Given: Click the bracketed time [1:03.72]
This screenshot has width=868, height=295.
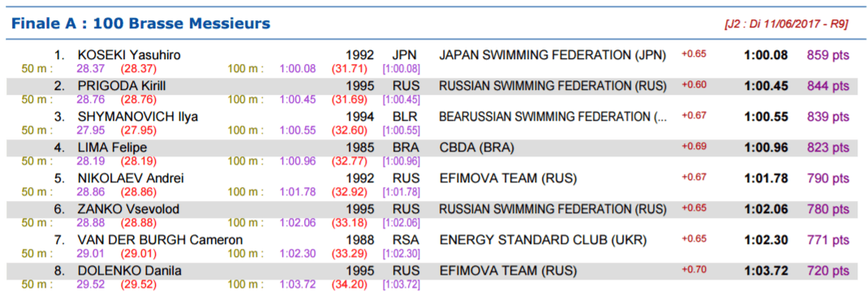Looking at the screenshot, I should [402, 285].
